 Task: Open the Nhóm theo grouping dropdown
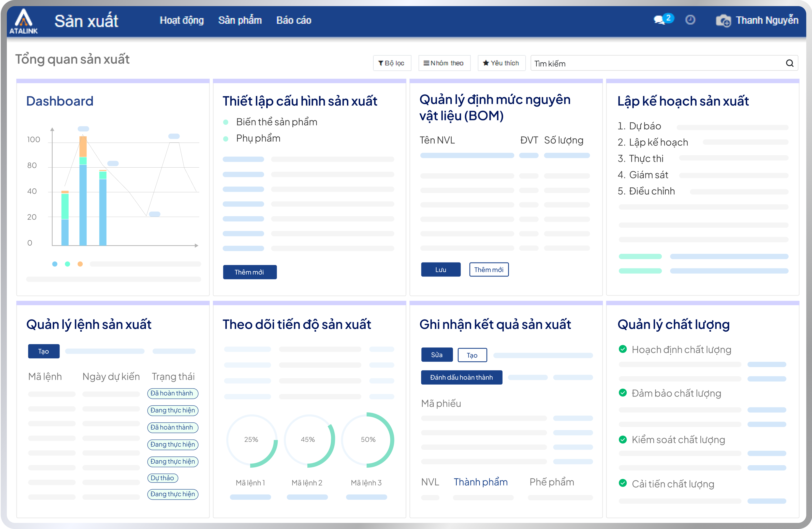coord(444,63)
